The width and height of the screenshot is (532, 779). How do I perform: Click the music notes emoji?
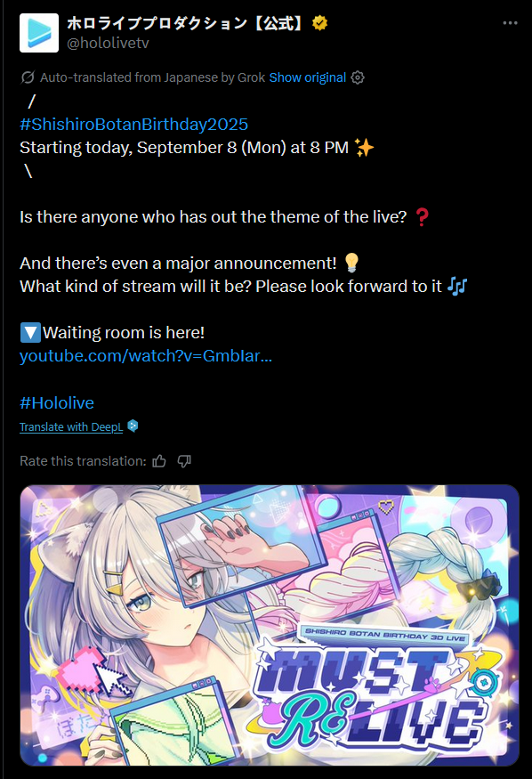(457, 286)
